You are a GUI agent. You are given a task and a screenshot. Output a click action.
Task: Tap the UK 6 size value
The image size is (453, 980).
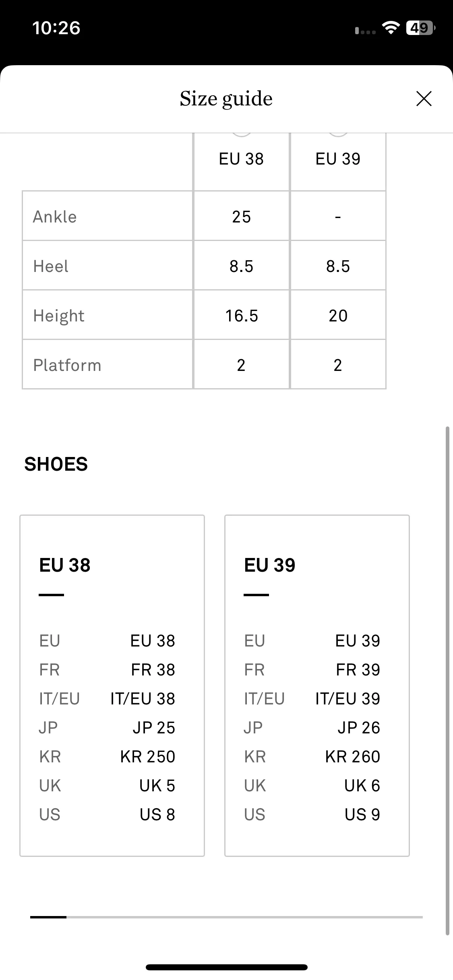click(362, 786)
